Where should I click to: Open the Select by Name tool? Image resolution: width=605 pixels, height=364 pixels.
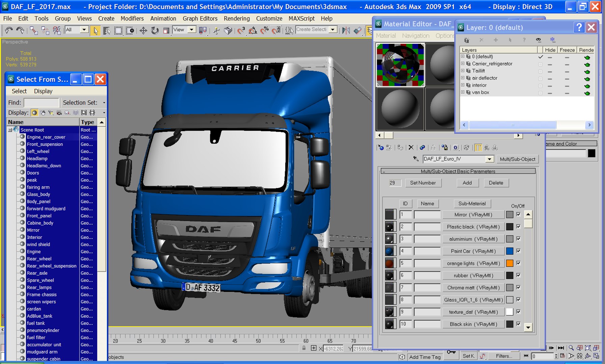[x=107, y=31]
